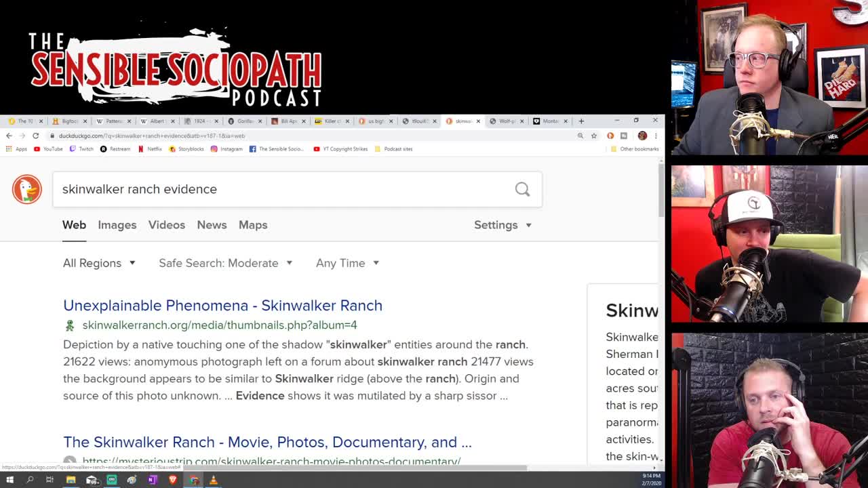
Task: Expand the All Regions dropdown
Action: 99,263
